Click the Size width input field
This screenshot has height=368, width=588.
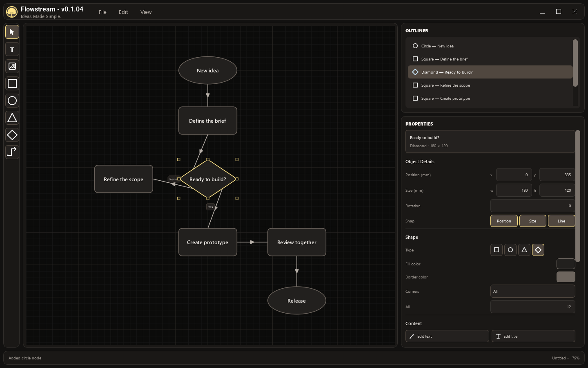coord(514,190)
